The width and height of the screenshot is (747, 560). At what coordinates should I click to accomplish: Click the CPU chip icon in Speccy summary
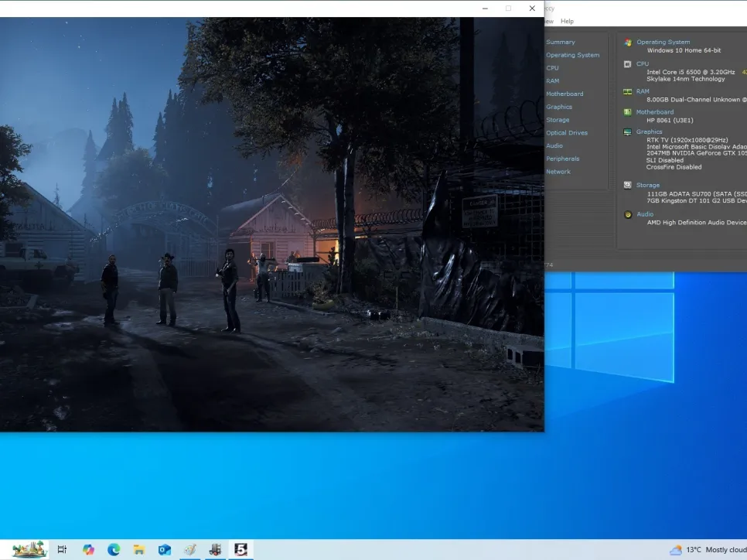click(x=628, y=64)
